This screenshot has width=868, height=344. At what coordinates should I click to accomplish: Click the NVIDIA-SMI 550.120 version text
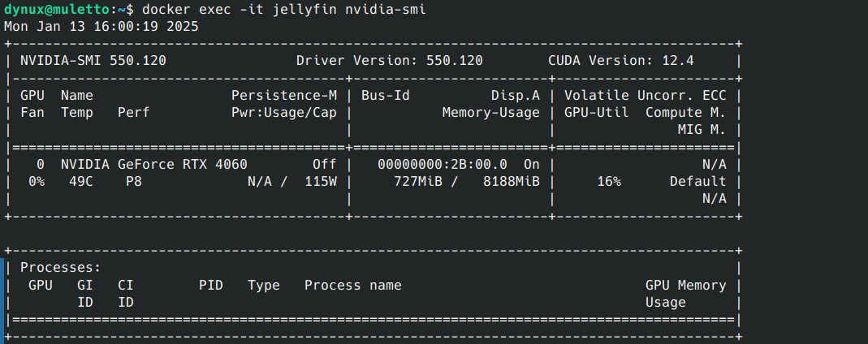93,60
